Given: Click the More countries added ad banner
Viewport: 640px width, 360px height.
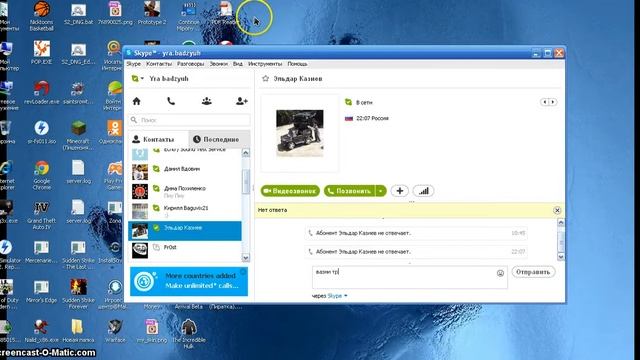Looking at the screenshot, I should click(x=189, y=281).
